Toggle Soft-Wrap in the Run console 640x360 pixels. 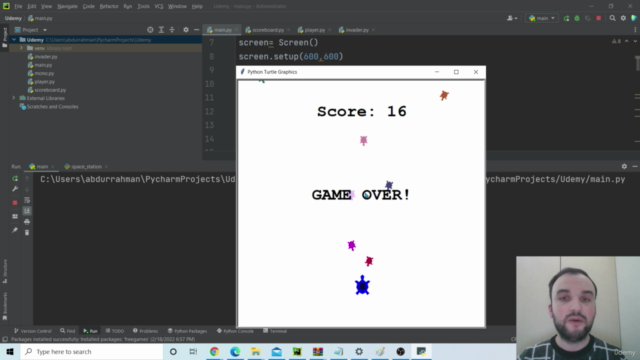tap(27, 200)
